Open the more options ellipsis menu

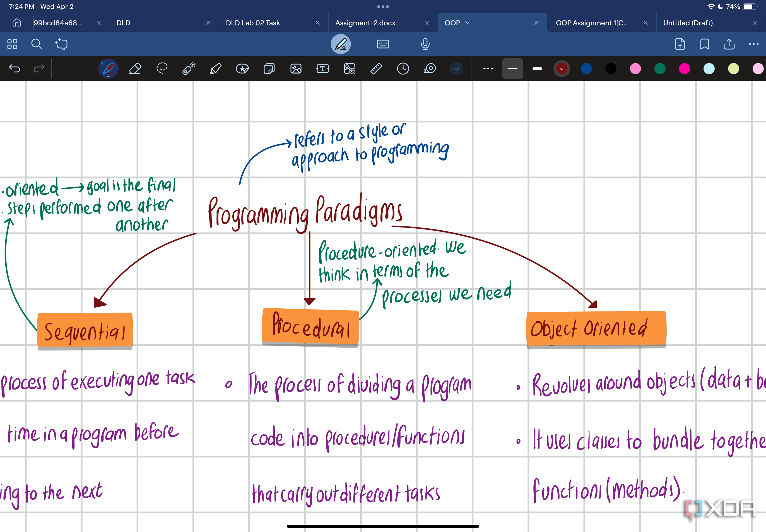click(754, 44)
